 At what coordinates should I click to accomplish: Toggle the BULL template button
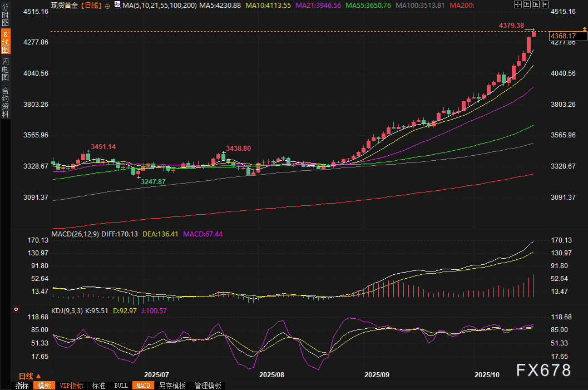click(121, 386)
